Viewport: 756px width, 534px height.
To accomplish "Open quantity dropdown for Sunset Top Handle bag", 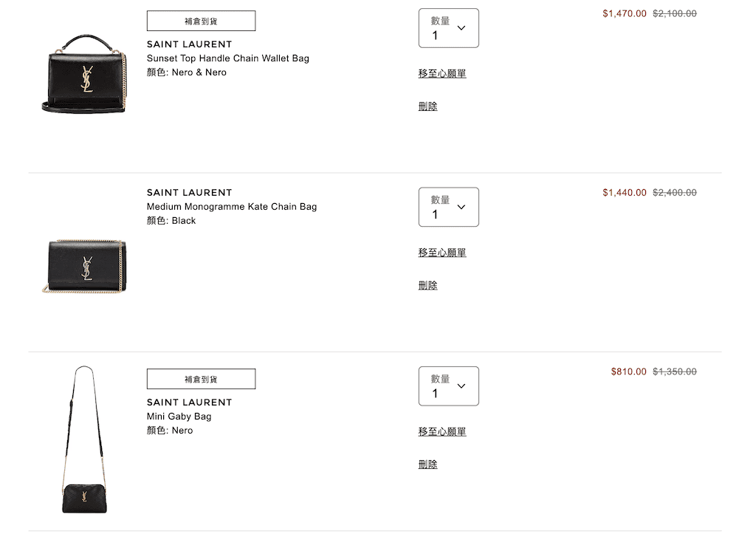I will click(x=448, y=28).
